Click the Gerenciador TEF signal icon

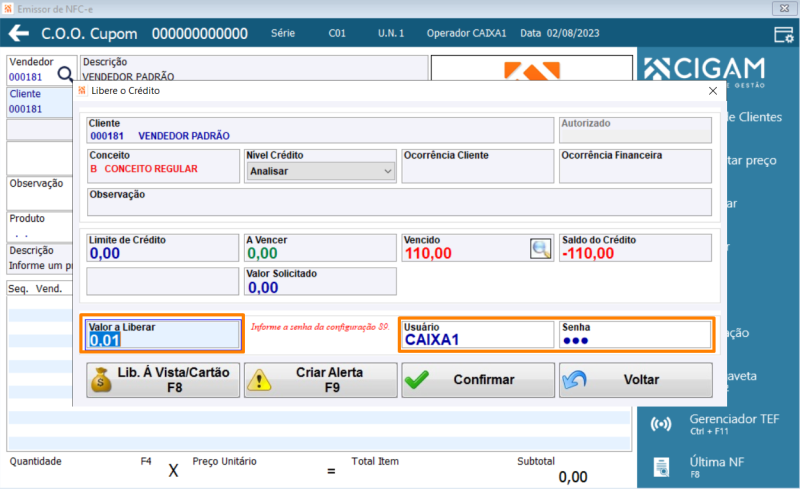[x=661, y=424]
